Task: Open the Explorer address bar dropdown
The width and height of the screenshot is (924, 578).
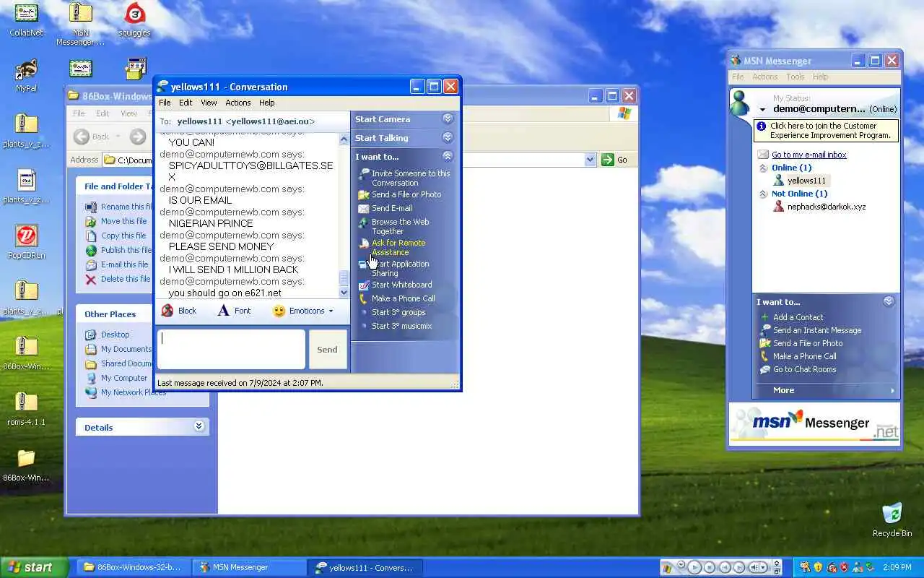Action: click(590, 160)
